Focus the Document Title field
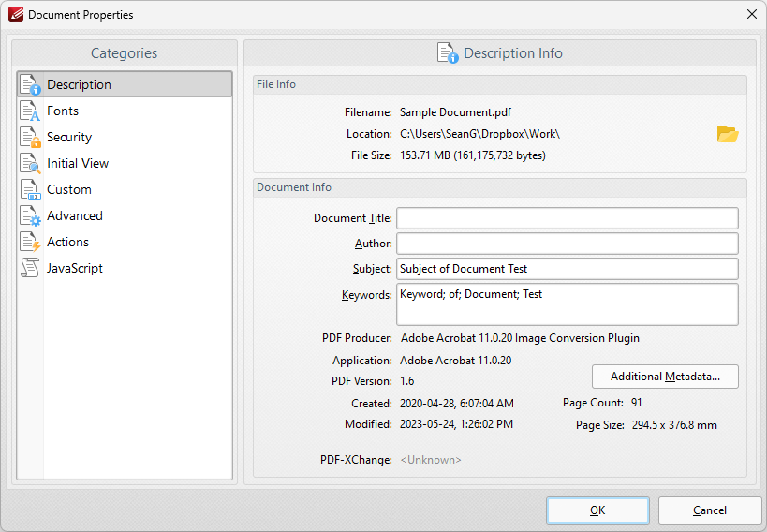Viewport: 767px width, 532px height. (567, 218)
